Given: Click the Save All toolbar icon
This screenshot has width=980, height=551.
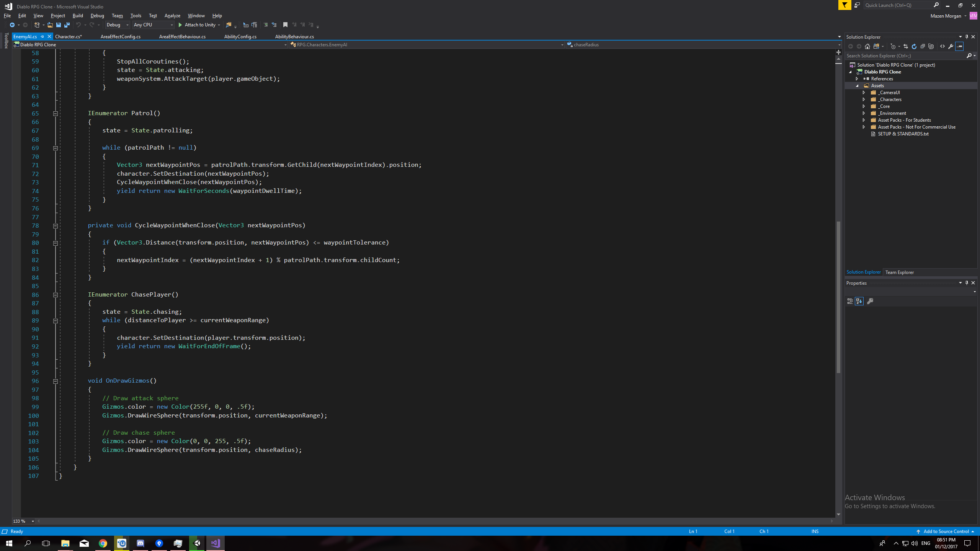Looking at the screenshot, I should coord(67,25).
